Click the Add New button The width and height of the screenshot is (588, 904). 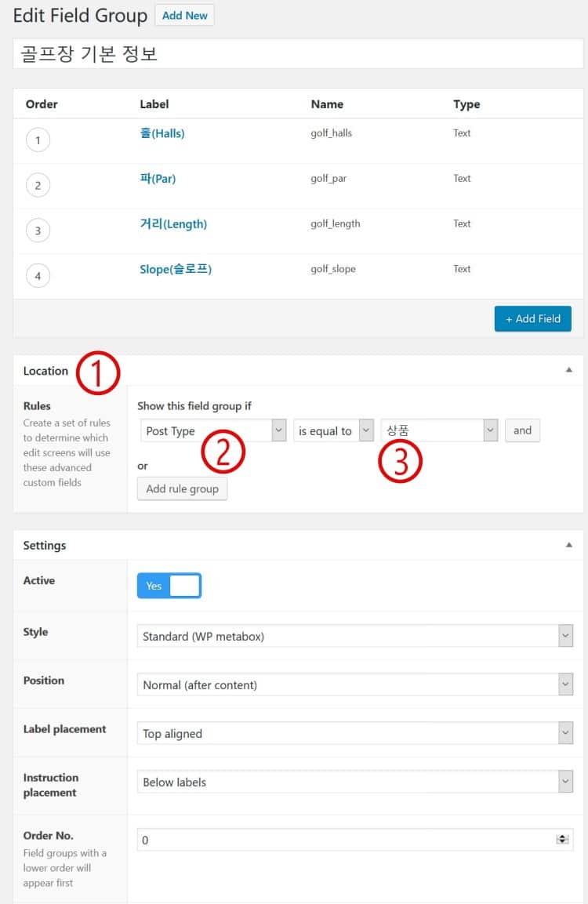point(184,16)
